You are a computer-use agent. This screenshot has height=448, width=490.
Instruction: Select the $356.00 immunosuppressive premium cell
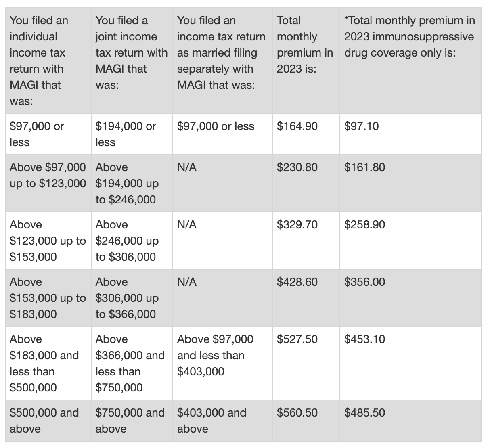tap(364, 282)
